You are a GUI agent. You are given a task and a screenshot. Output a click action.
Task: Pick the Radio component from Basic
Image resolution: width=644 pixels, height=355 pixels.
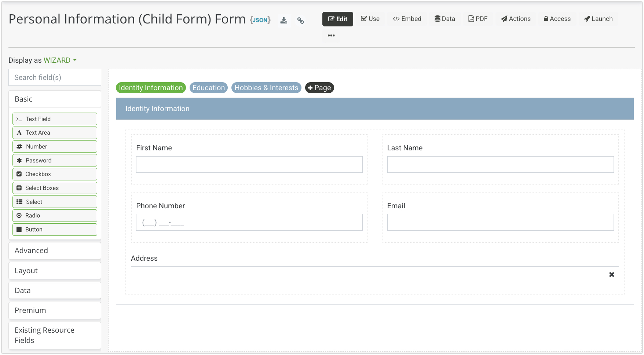[55, 216]
